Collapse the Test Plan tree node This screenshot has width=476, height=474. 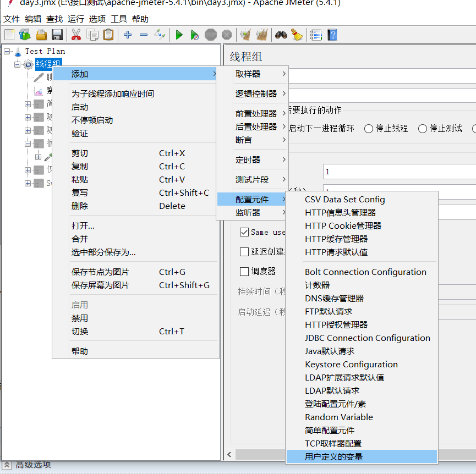pos(7,52)
